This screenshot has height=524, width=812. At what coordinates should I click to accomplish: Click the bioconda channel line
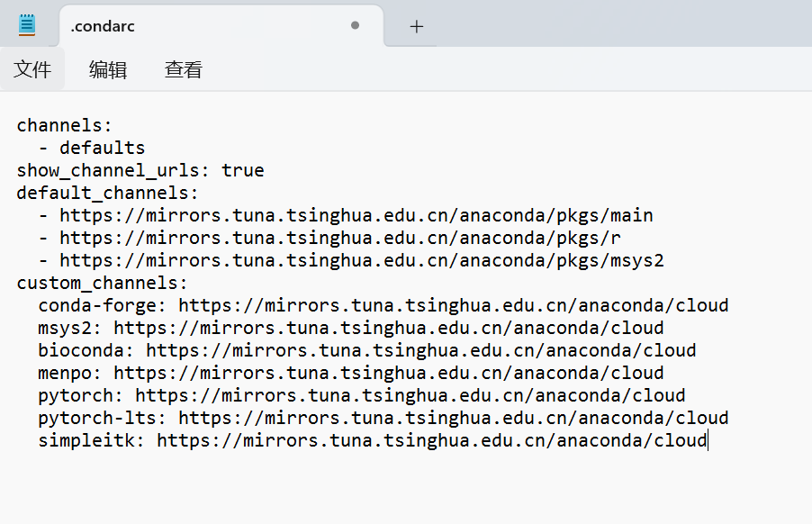tap(366, 350)
